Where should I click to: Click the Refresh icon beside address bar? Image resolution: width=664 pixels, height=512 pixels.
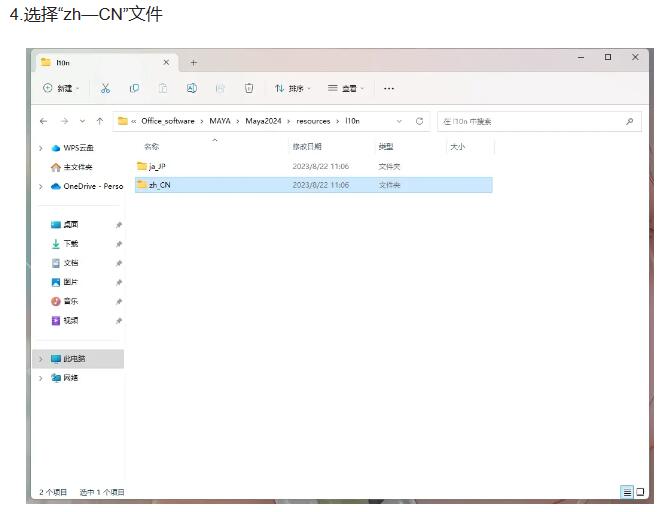[x=419, y=121]
